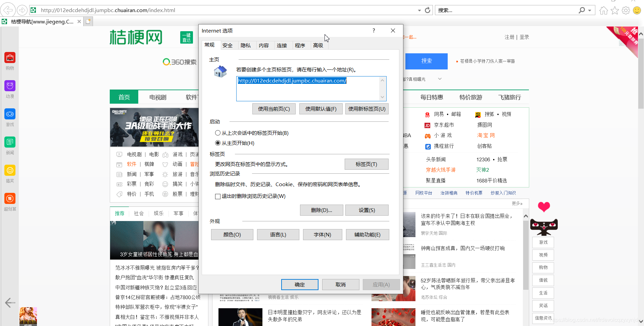Click the home page list scroll up arrow

point(382,80)
